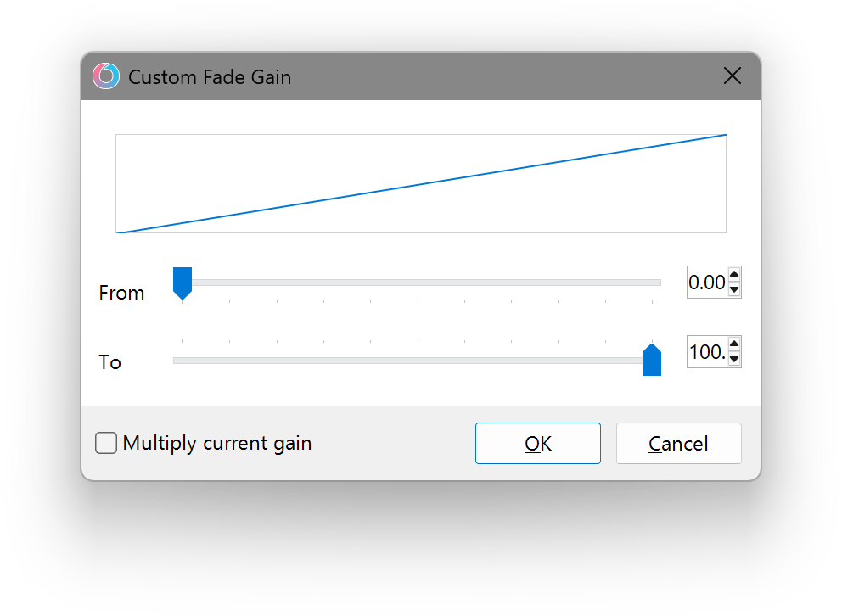Click the Multiply current gain label
The width and height of the screenshot is (842, 616).
click(217, 443)
